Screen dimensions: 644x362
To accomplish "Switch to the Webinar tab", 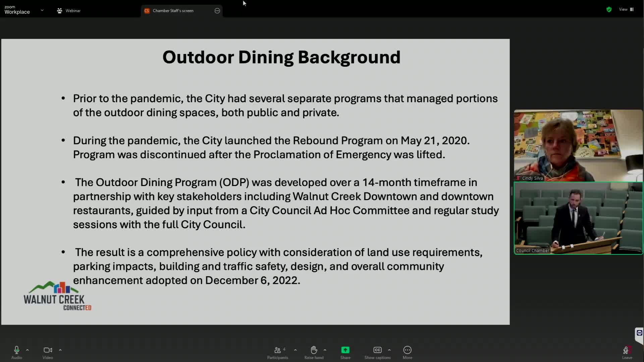I will click(69, 11).
